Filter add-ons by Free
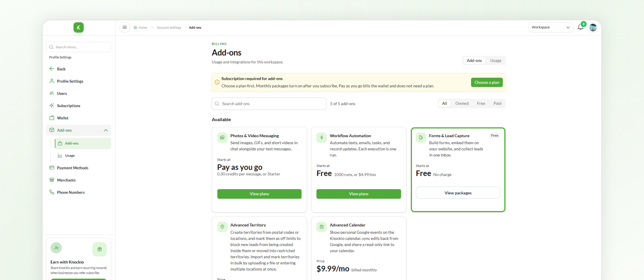Screen dimensions: 644x280 pos(481,104)
